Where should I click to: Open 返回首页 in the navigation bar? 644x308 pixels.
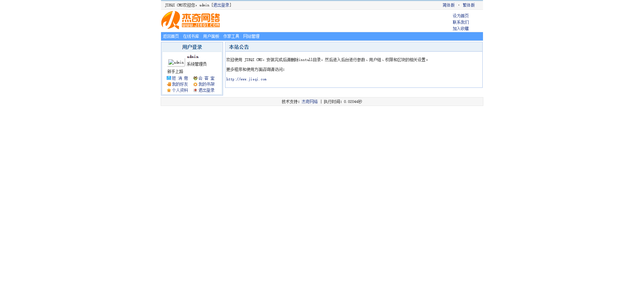pyautogui.click(x=171, y=37)
